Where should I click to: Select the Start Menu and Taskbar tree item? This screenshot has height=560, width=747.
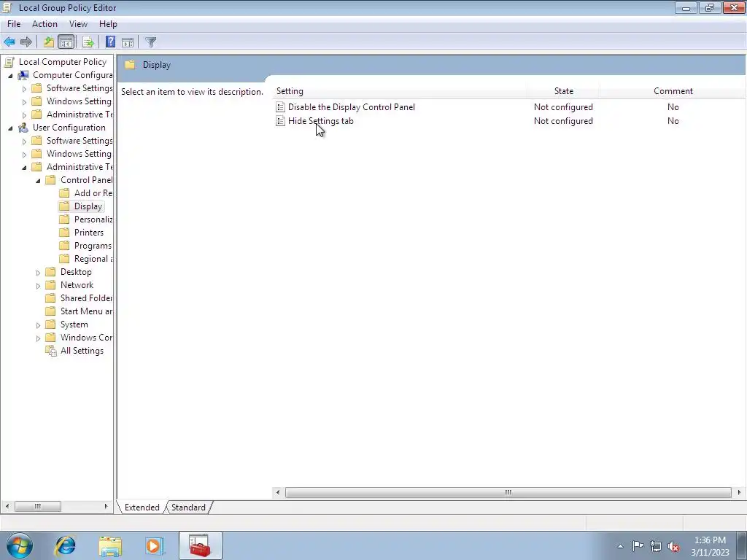tap(86, 311)
